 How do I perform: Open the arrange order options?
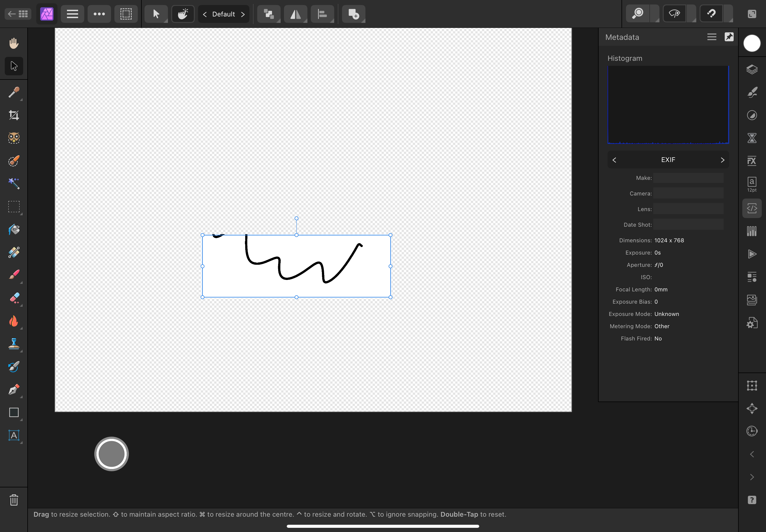[x=269, y=14]
